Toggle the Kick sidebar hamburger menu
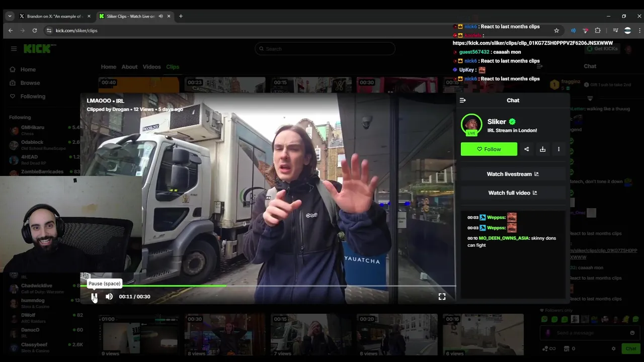The height and width of the screenshot is (362, 644). 14,49
